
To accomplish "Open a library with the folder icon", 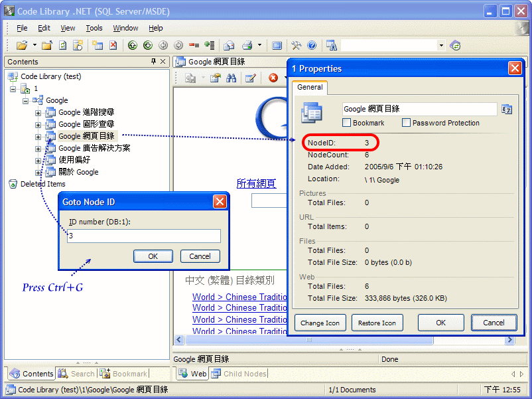I will [22, 45].
